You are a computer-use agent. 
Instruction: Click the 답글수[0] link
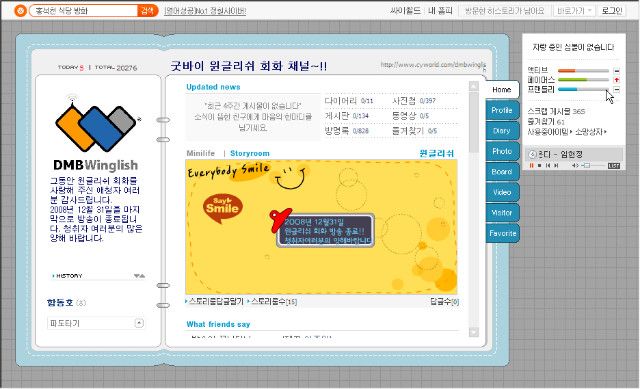click(444, 302)
